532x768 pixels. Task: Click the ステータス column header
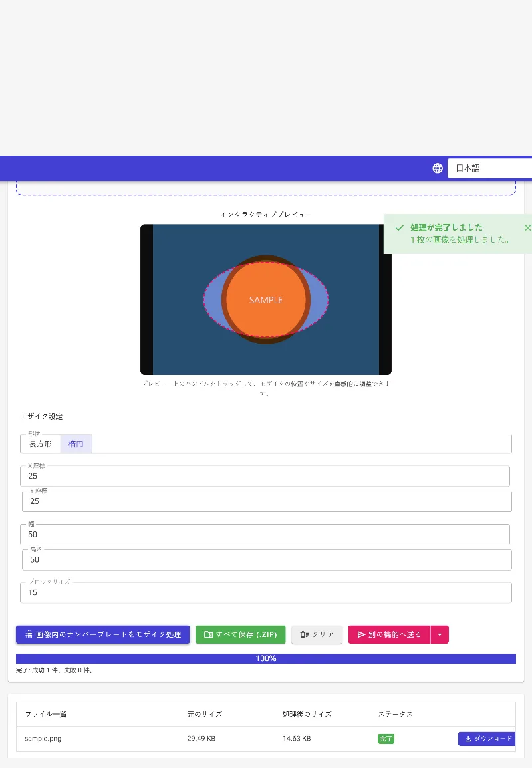[395, 714]
